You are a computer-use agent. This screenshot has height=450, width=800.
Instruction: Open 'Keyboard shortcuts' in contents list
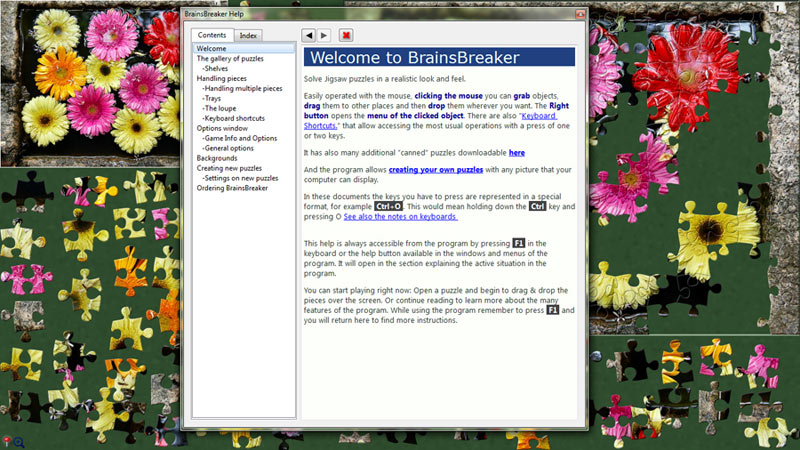pyautogui.click(x=234, y=118)
